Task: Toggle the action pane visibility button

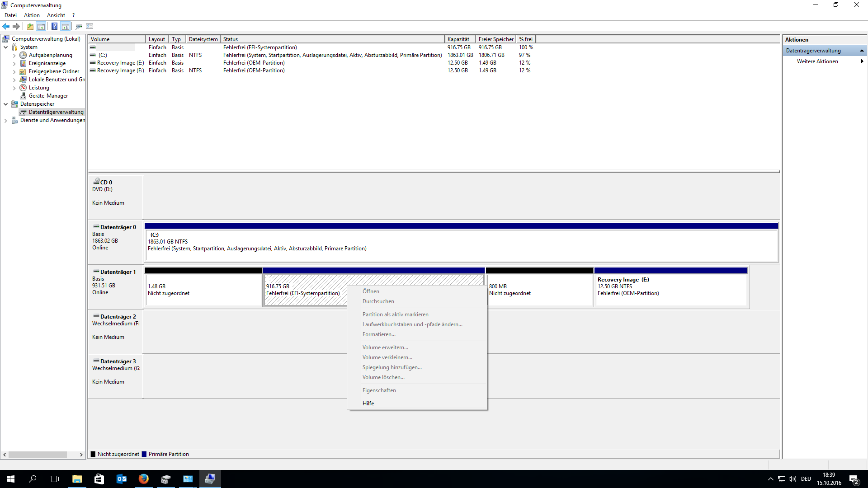Action: click(x=66, y=26)
